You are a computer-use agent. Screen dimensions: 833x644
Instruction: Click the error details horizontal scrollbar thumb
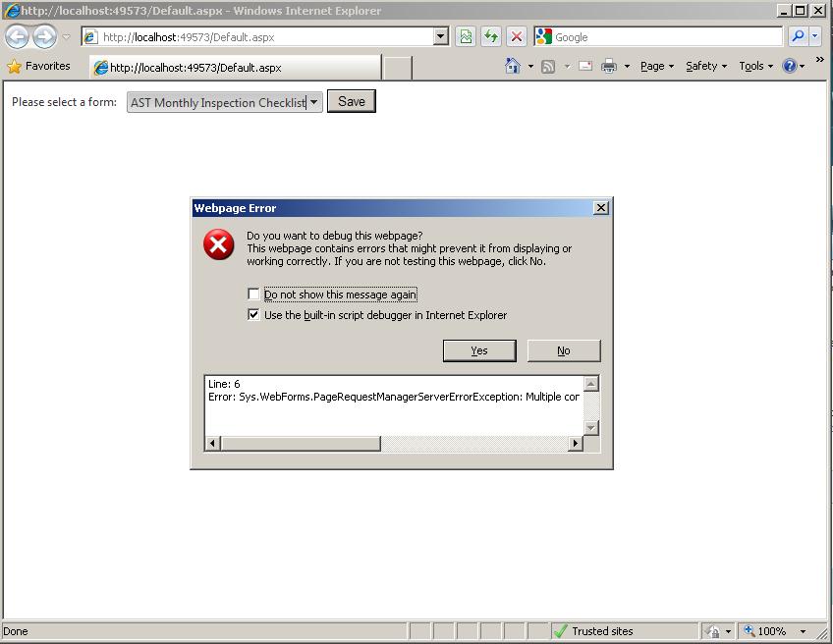(x=301, y=443)
